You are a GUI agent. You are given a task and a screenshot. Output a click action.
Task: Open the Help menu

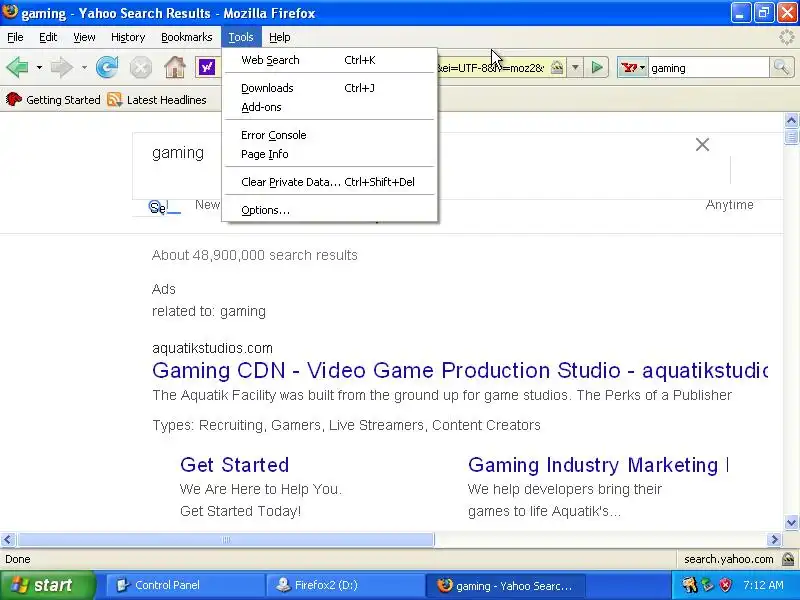pos(280,37)
